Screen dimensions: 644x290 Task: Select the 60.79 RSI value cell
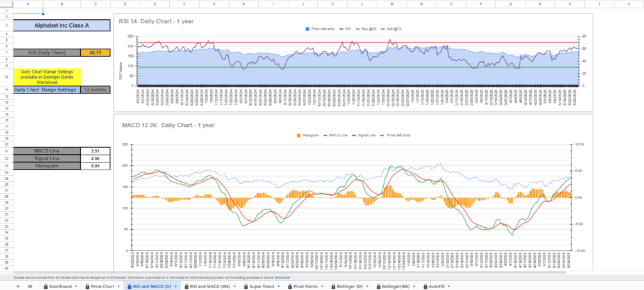coord(95,52)
